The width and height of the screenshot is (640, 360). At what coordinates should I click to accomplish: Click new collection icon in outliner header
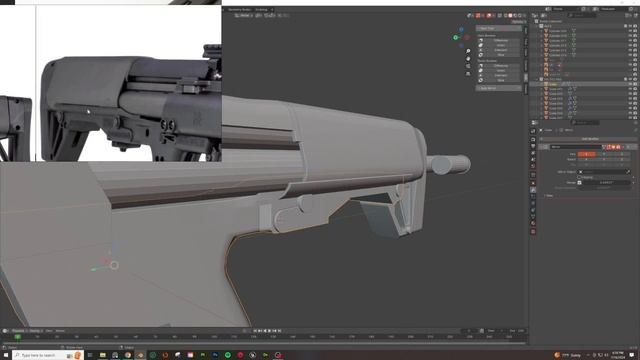[x=636, y=16]
